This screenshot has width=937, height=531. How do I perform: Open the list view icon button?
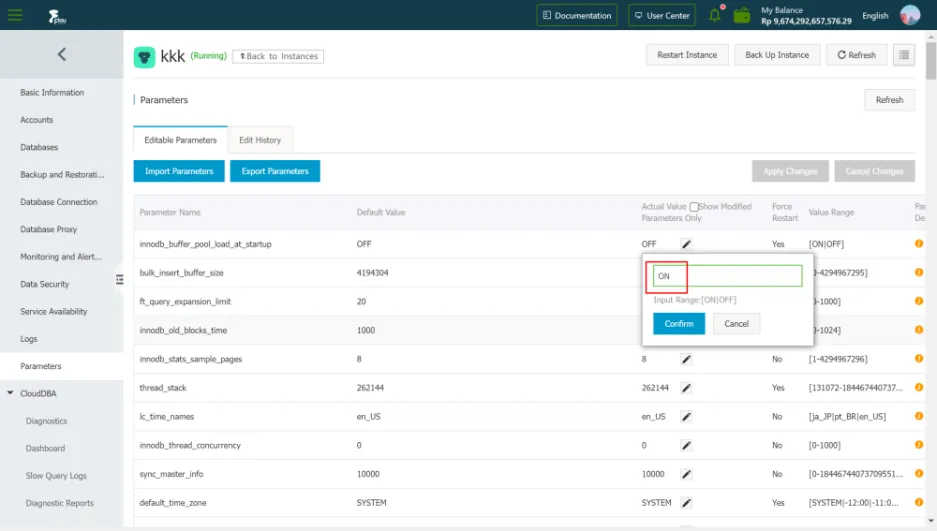click(904, 55)
